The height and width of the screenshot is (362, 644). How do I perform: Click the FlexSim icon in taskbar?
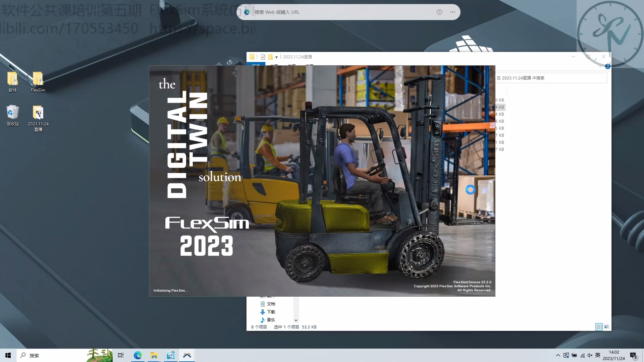point(187,355)
